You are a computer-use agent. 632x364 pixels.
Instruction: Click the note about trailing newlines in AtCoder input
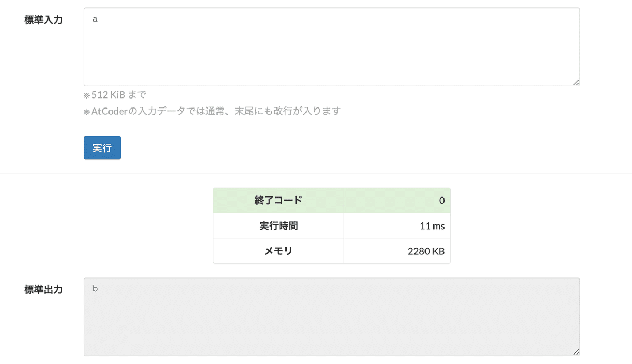211,111
